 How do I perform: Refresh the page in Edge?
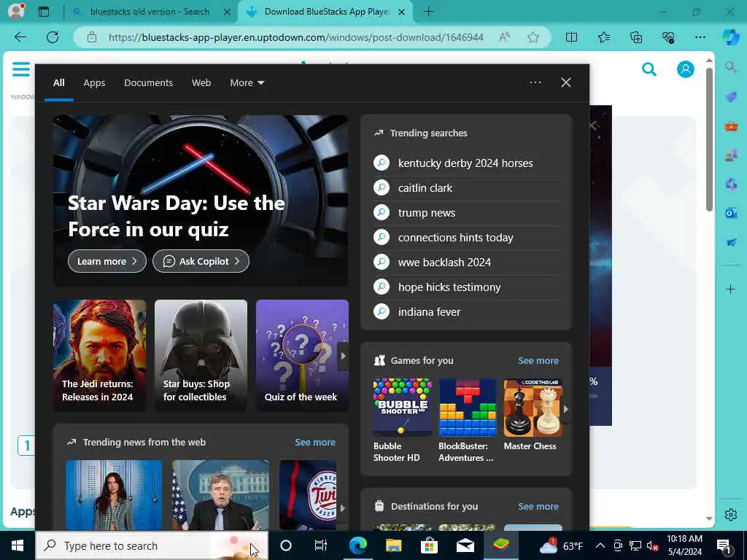pos(53,37)
